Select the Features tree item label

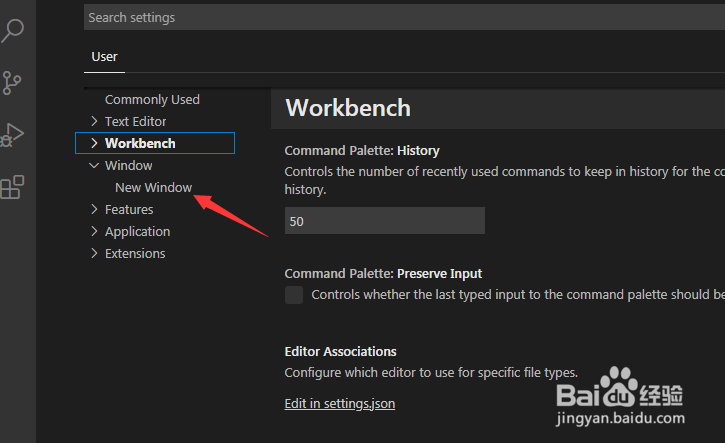pos(129,209)
